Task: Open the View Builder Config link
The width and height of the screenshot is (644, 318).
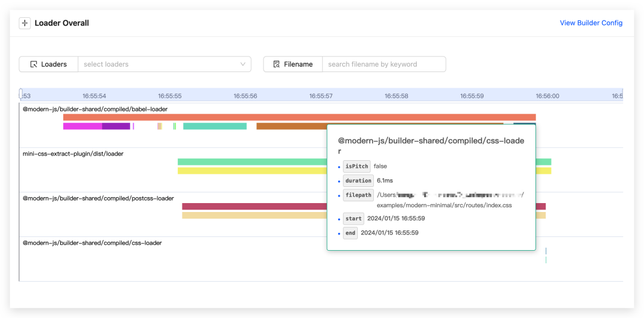Action: (x=590, y=23)
